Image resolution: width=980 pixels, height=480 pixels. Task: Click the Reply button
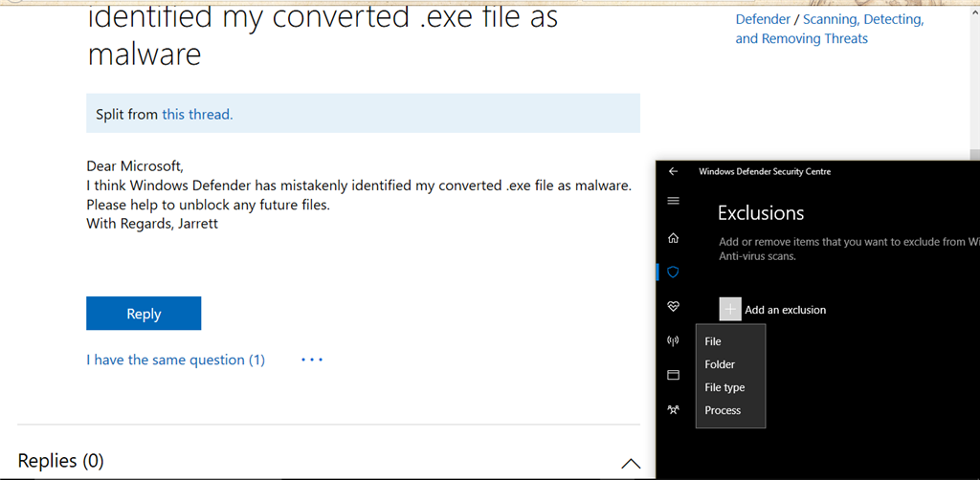[144, 314]
